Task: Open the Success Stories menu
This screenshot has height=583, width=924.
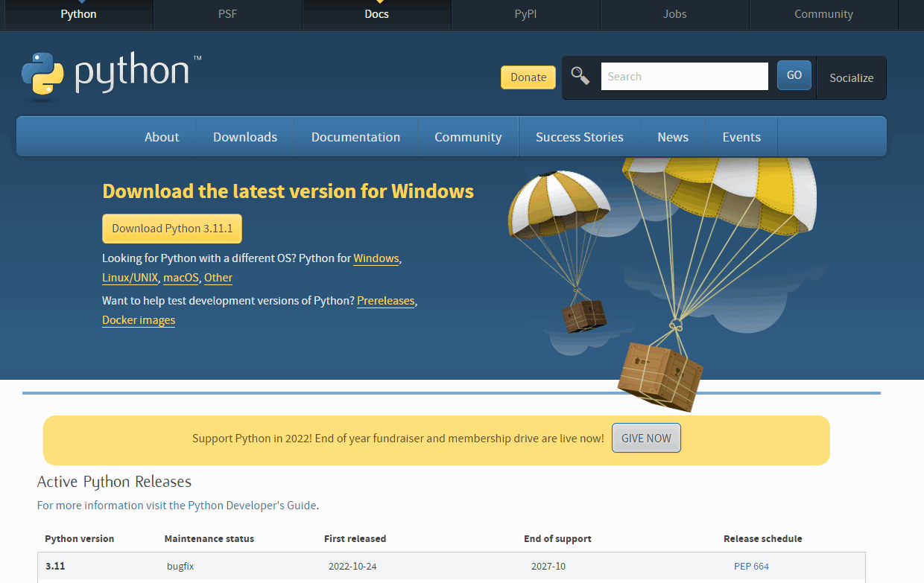Action: coord(579,137)
